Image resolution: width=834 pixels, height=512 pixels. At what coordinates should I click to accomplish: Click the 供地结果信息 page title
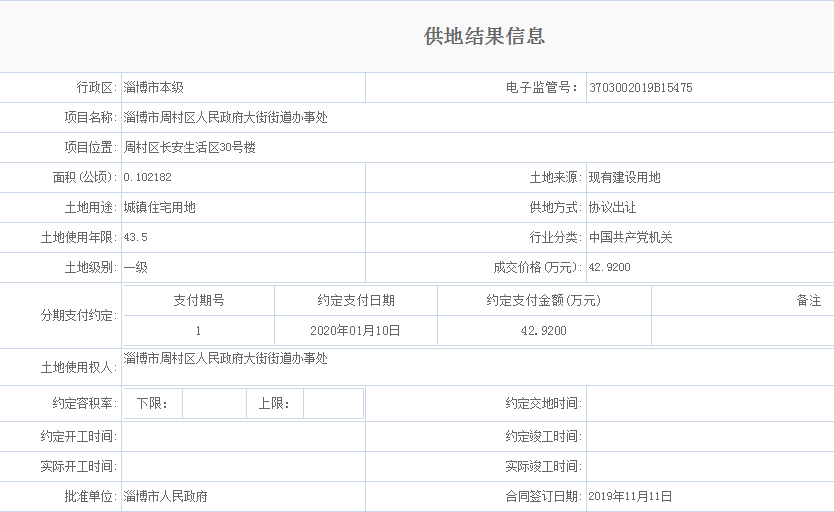click(484, 37)
